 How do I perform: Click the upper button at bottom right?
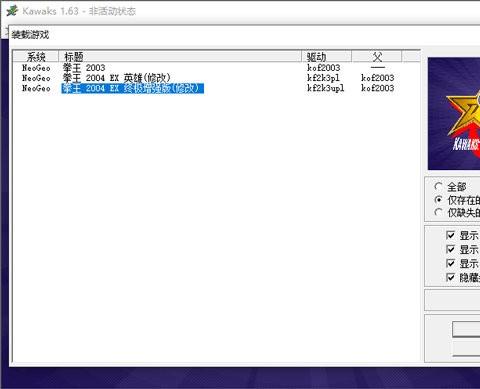coord(466,329)
